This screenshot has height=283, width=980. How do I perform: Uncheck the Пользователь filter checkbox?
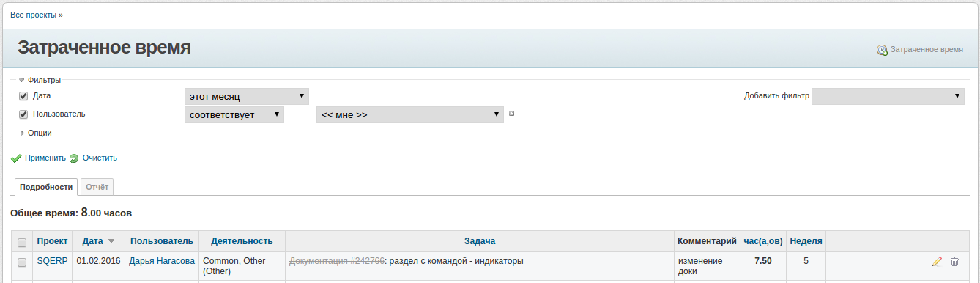coord(23,114)
